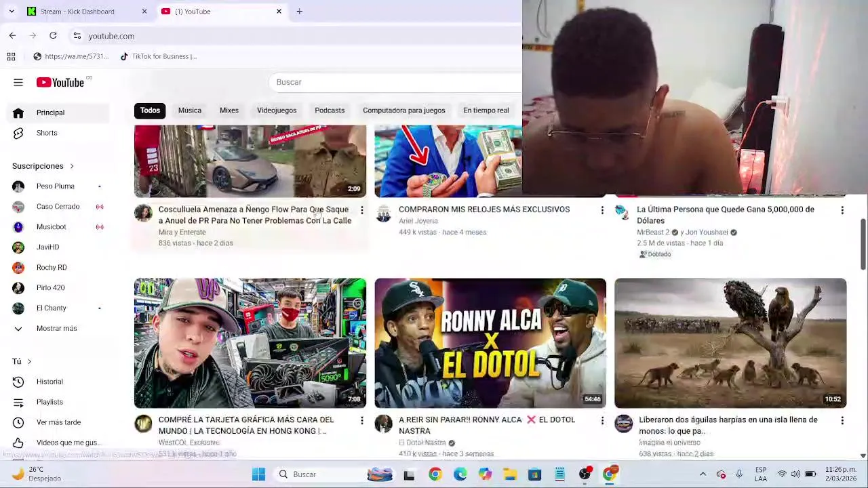Play águilas harpías video thumbnail
This screenshot has height=488, width=868.
click(730, 343)
